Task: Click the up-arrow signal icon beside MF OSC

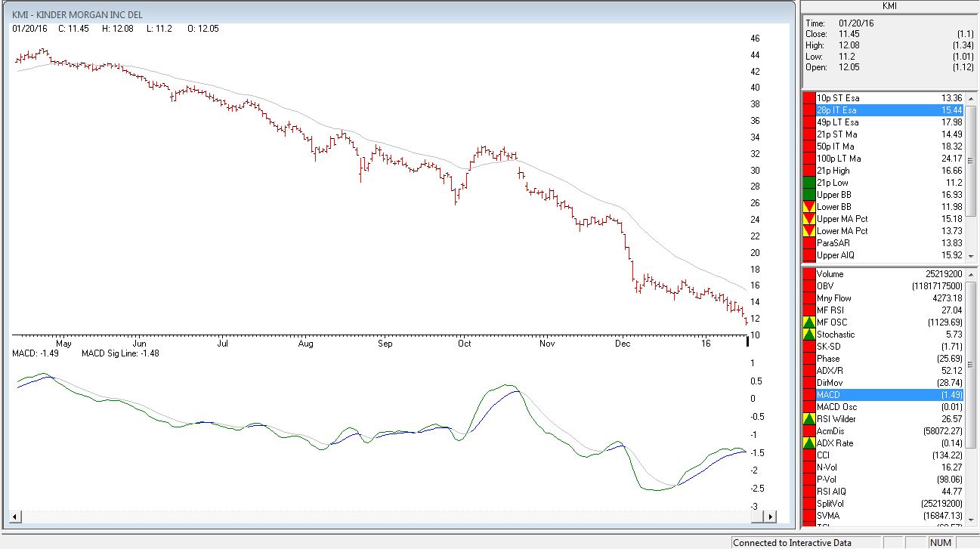Action: pos(809,322)
